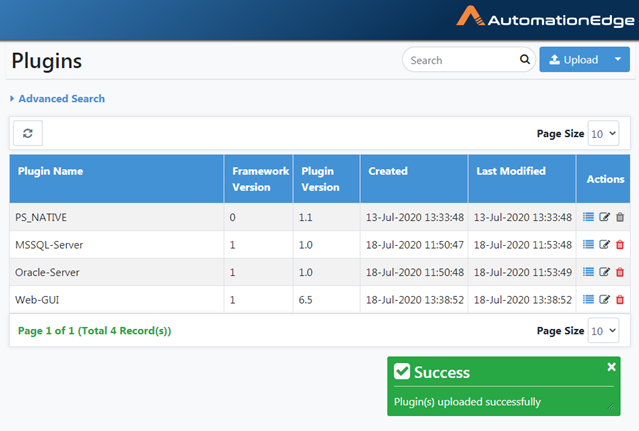Click the AutomationEdge logo
This screenshot has width=639, height=431.
pyautogui.click(x=545, y=17)
